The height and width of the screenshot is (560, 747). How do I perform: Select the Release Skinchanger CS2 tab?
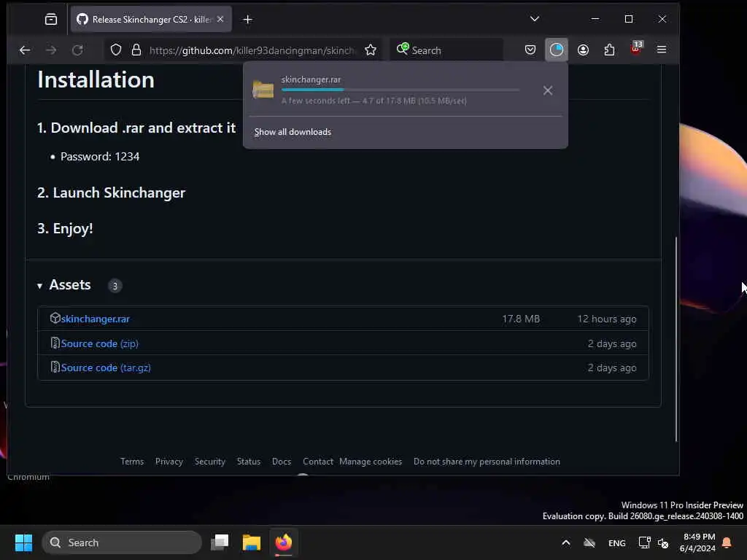(x=151, y=20)
